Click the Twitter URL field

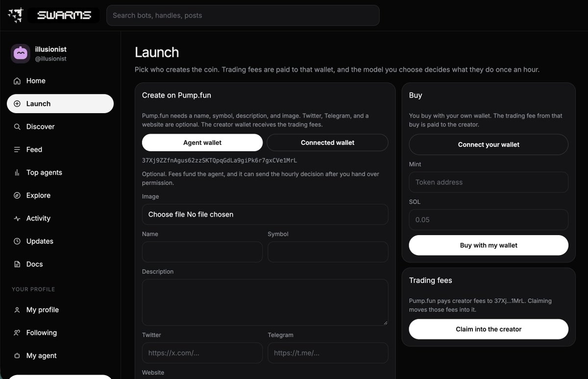coord(202,353)
